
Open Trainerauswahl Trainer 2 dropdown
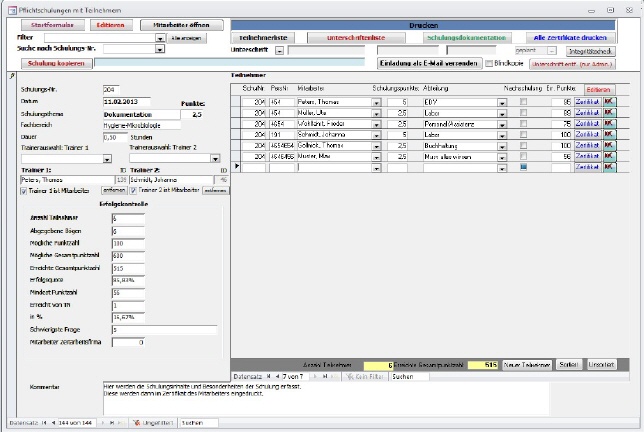(215, 158)
